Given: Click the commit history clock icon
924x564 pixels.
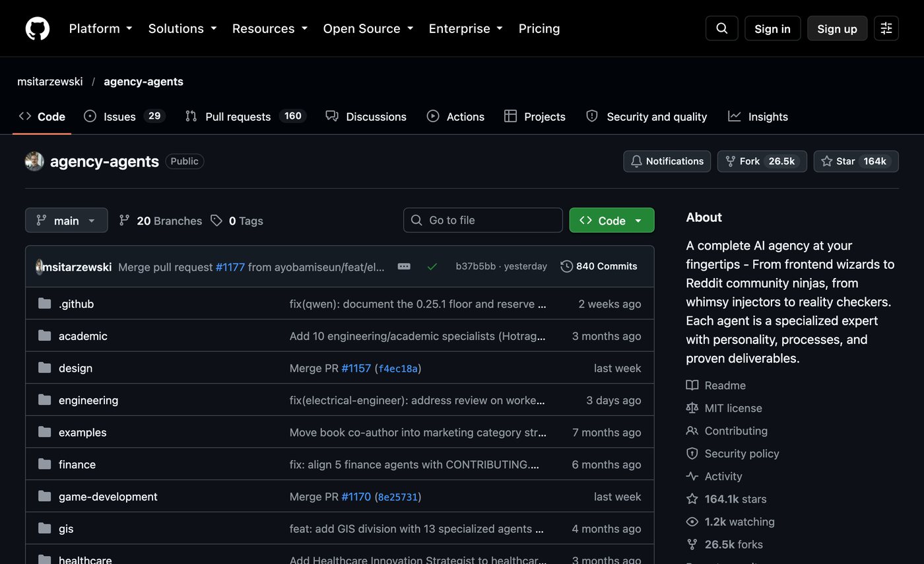Looking at the screenshot, I should tap(566, 266).
